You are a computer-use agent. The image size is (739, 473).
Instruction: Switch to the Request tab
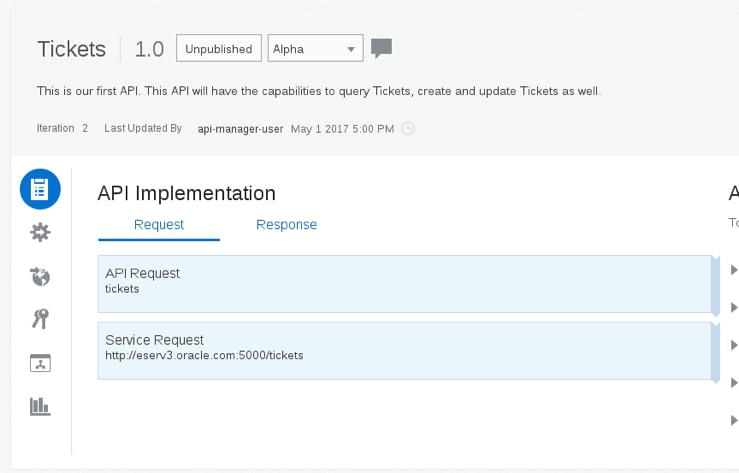(x=159, y=225)
